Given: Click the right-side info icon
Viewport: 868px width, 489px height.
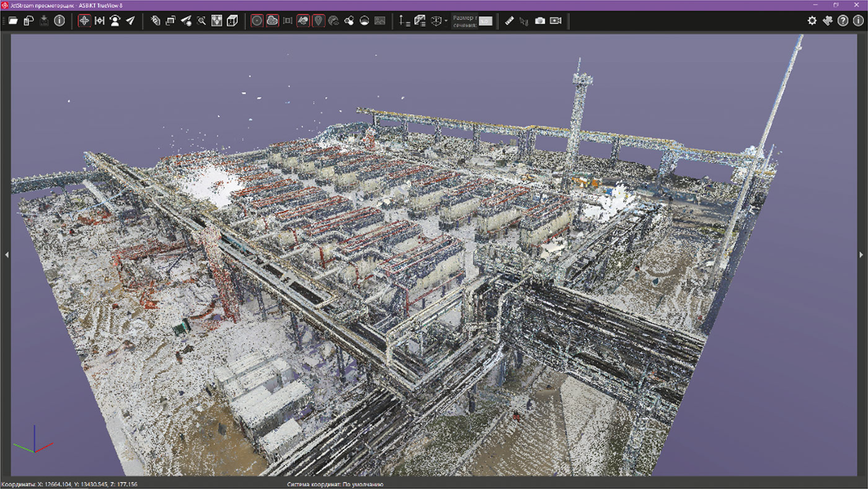Looking at the screenshot, I should click(x=858, y=20).
